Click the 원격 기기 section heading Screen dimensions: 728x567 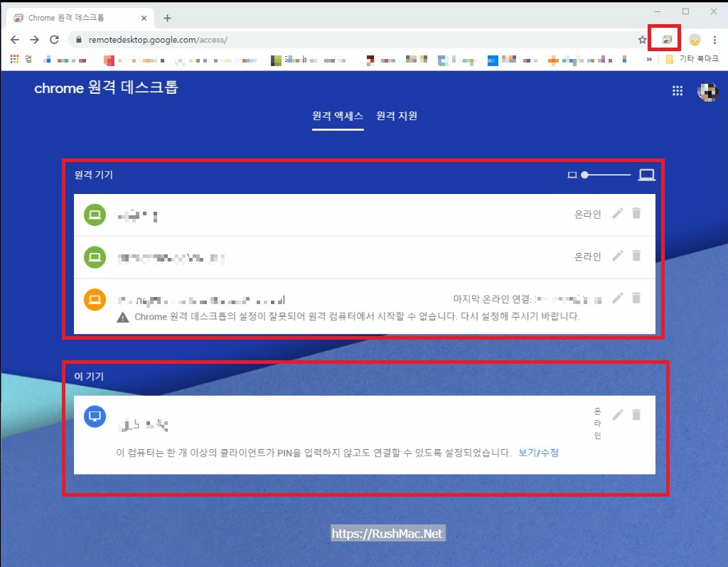point(94,175)
